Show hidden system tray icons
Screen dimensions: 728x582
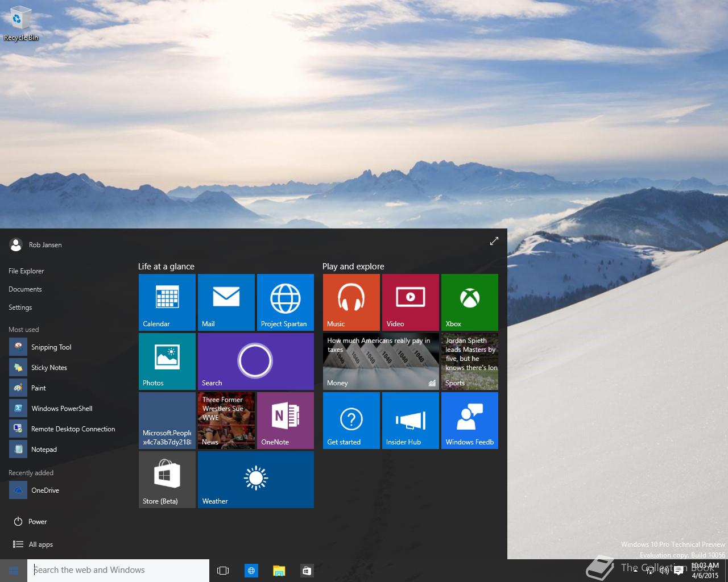pos(636,571)
